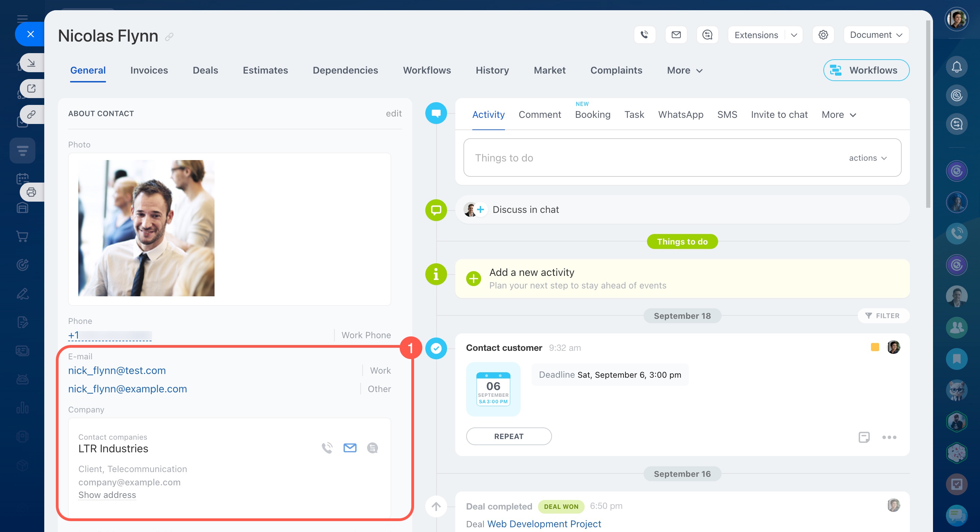The height and width of the screenshot is (532, 980).
Task: Open the Document dropdown menu
Action: click(876, 35)
